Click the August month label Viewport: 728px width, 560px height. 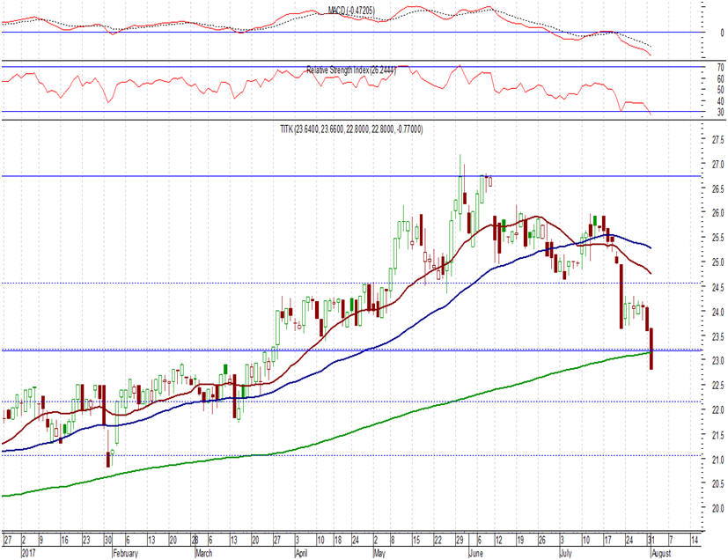pos(661,553)
